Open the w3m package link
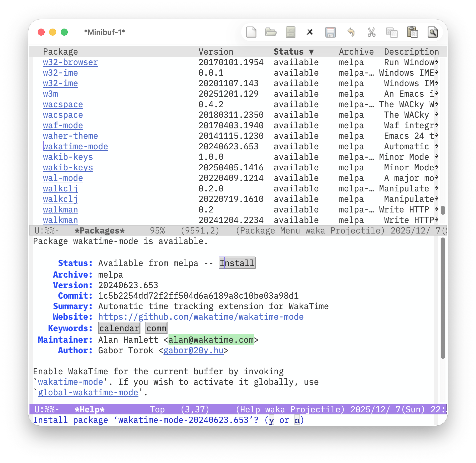Image resolution: width=476 pixels, height=463 pixels. [x=50, y=94]
